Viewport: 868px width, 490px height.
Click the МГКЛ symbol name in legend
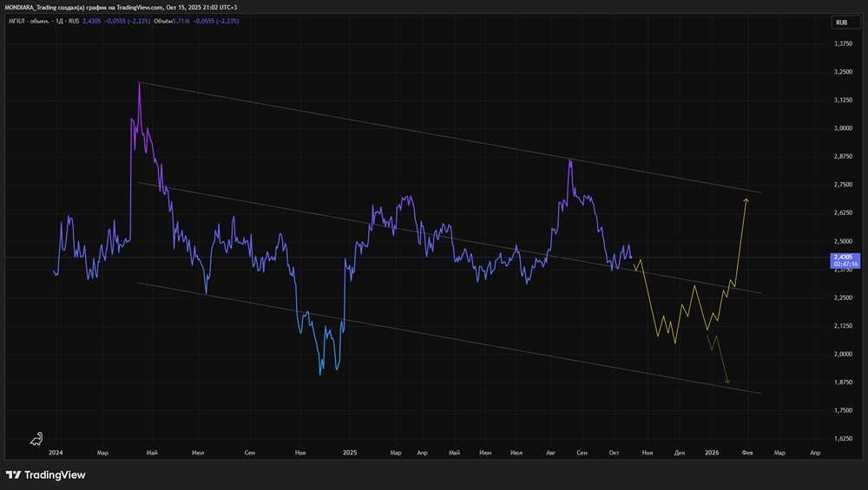click(x=17, y=21)
